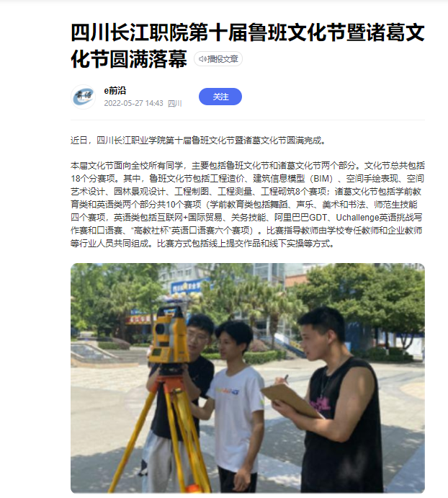The image size is (448, 498).
Task: Click the 四川 location label
Action: pos(174,103)
